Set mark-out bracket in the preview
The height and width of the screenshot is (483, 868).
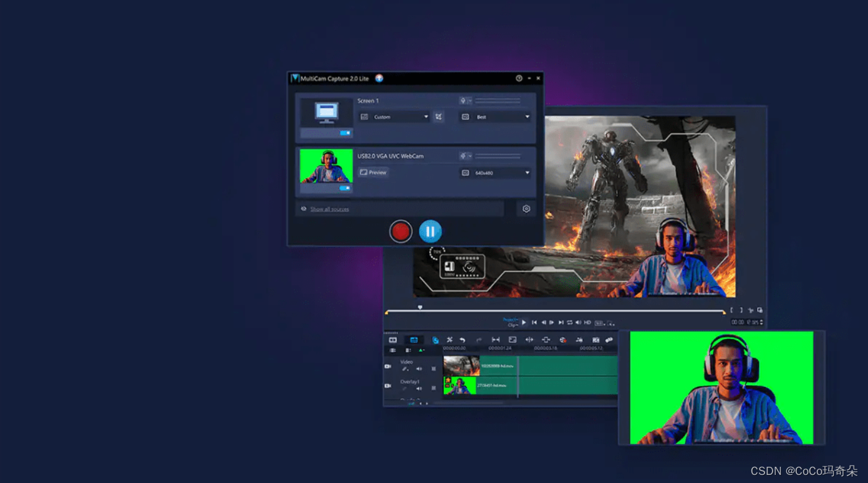tap(741, 310)
